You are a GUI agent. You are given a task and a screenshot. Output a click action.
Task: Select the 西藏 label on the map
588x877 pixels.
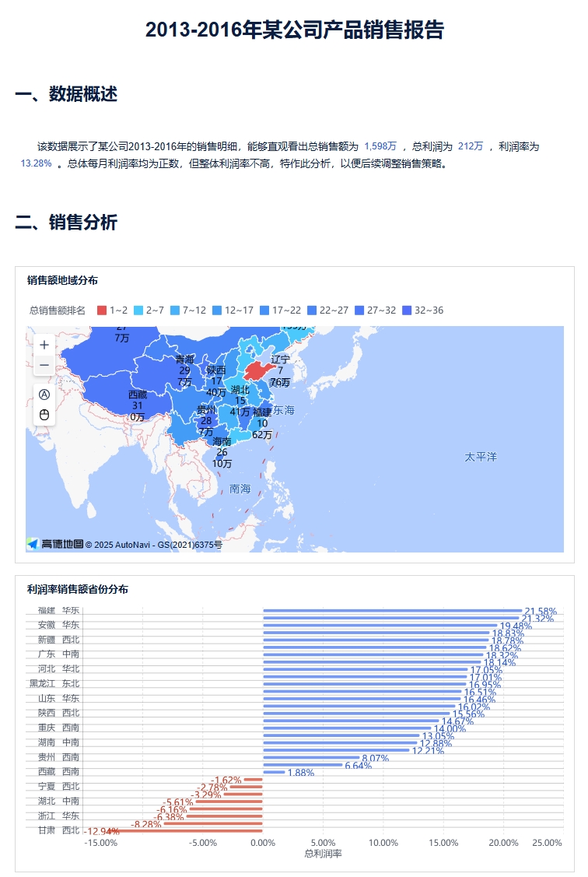(x=138, y=395)
